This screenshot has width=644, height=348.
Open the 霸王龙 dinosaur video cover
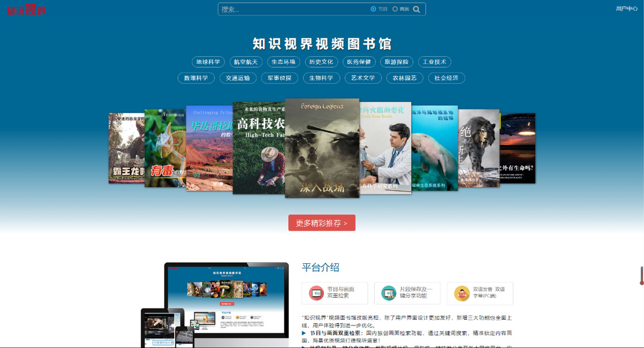[126, 148]
